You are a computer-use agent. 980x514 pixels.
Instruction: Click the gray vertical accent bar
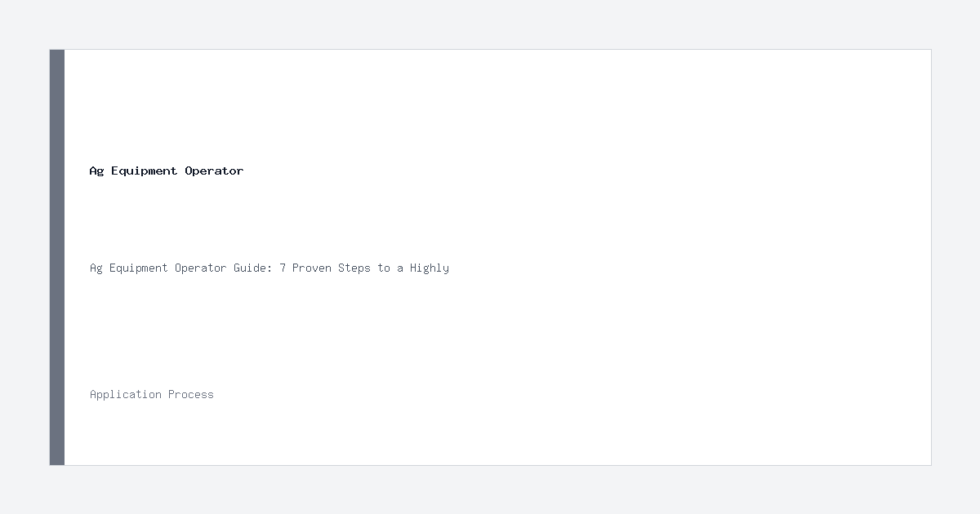(x=57, y=257)
